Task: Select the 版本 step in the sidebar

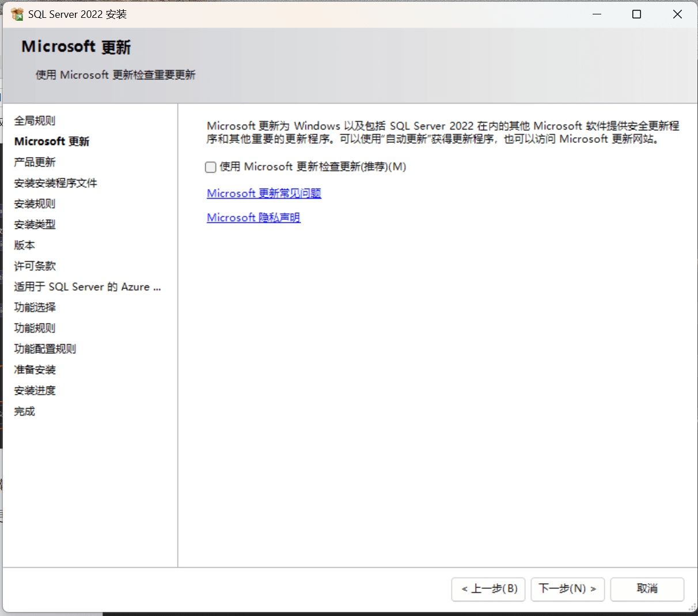Action: coord(24,245)
